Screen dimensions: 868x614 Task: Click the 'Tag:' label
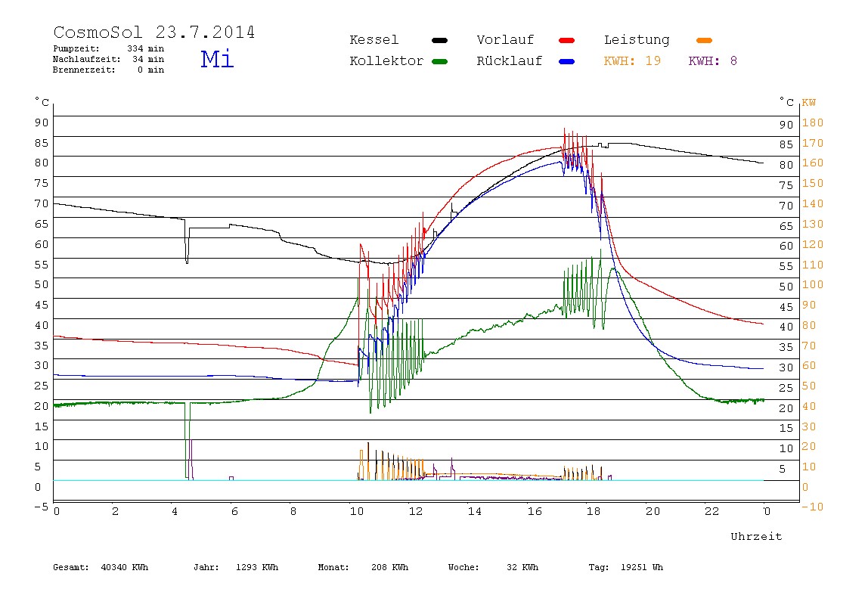pos(598,567)
